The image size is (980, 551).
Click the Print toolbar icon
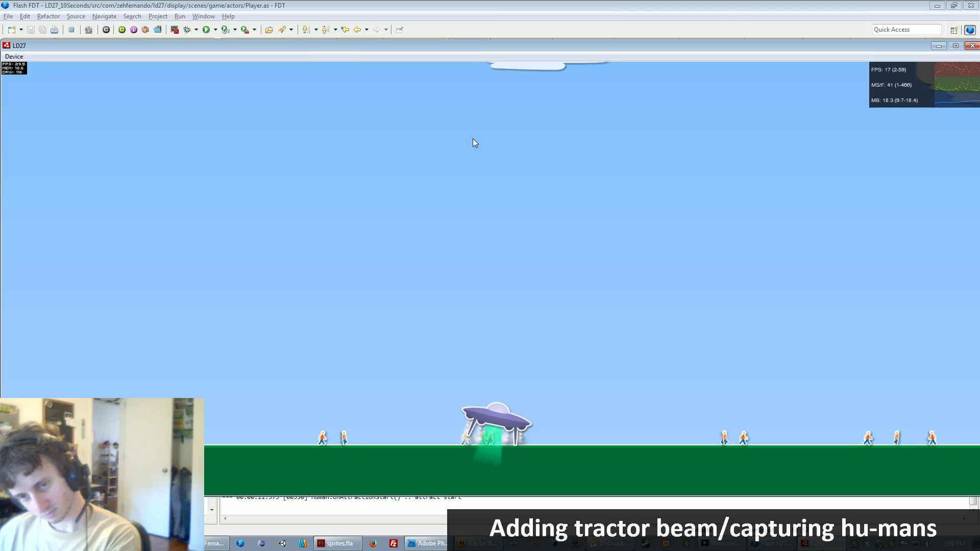54,30
